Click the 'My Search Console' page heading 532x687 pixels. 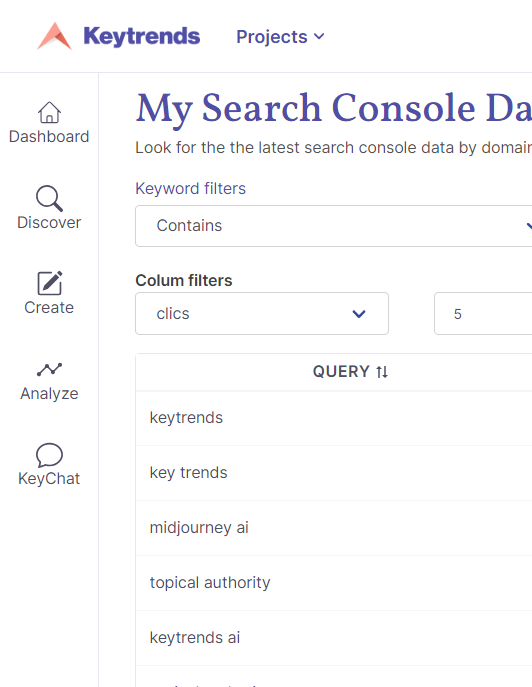[306, 108]
